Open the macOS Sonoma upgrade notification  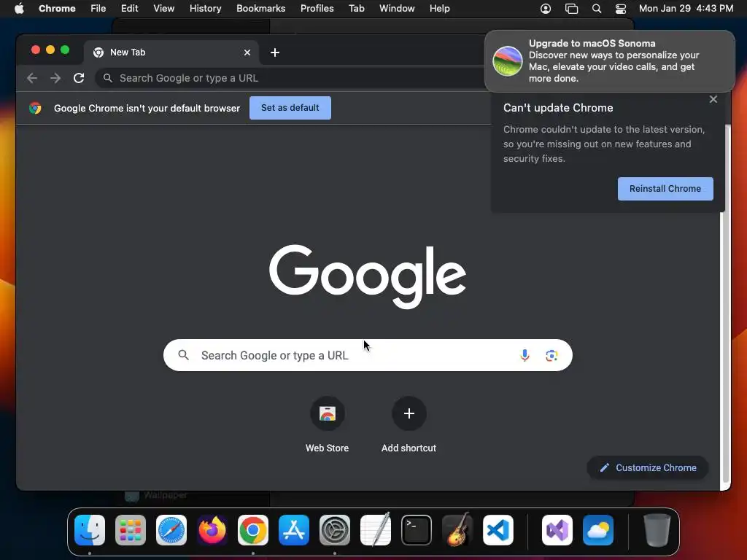pos(610,61)
